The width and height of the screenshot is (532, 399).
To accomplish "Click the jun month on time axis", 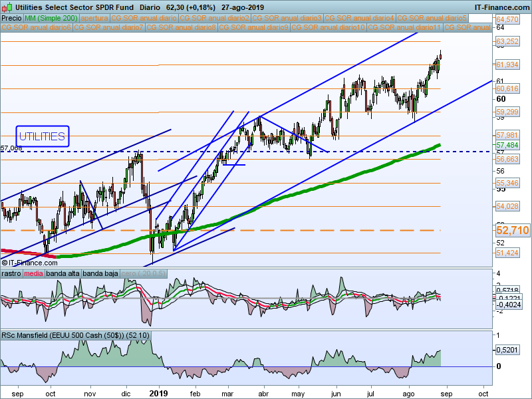I will click(x=336, y=394).
